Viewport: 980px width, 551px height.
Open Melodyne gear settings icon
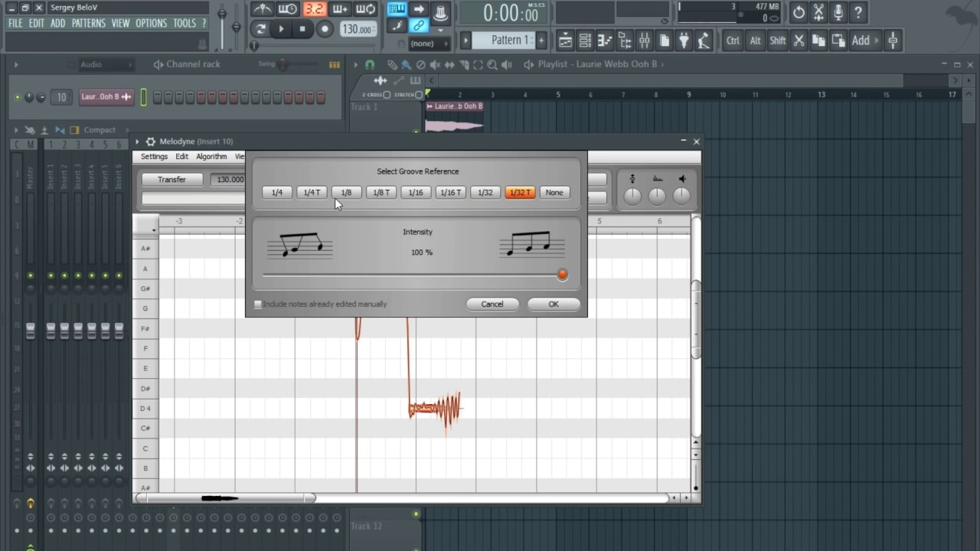pos(151,142)
